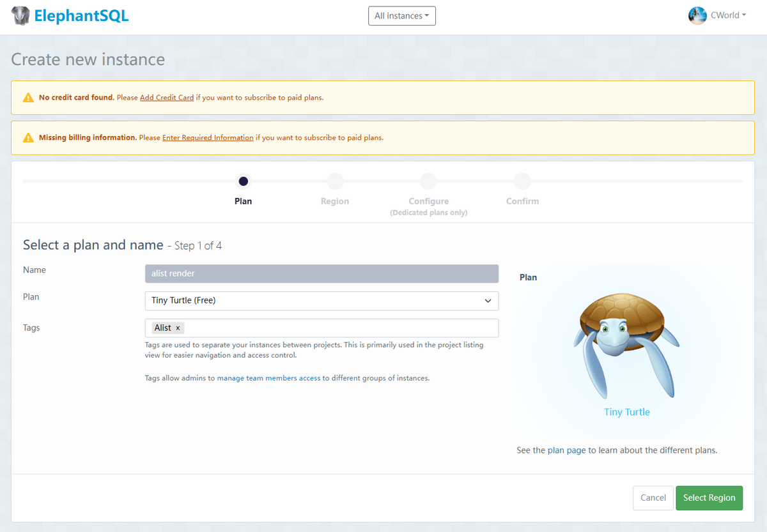Select the Plan step circle in wizard

pyautogui.click(x=243, y=181)
